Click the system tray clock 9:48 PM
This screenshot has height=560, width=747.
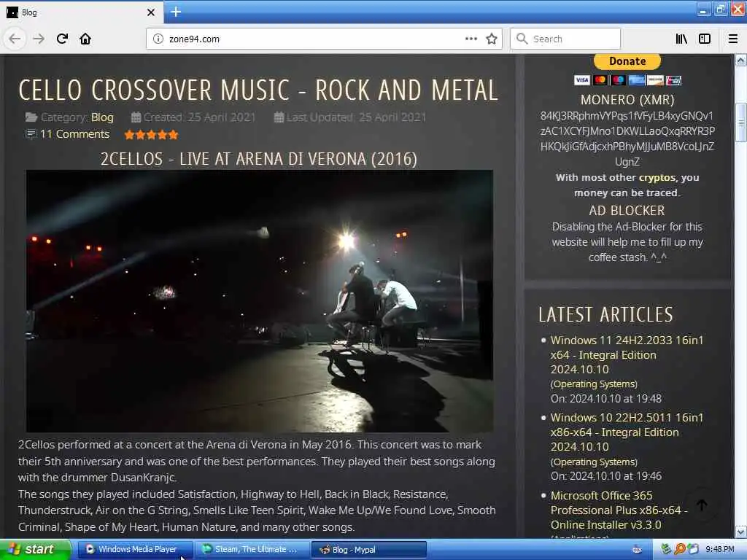coord(720,550)
